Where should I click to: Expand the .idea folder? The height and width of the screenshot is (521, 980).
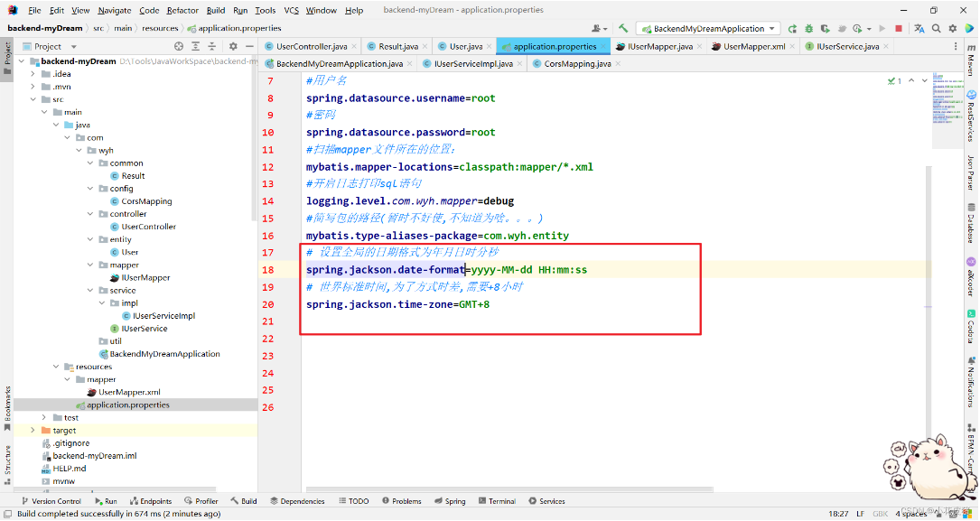click(x=33, y=74)
